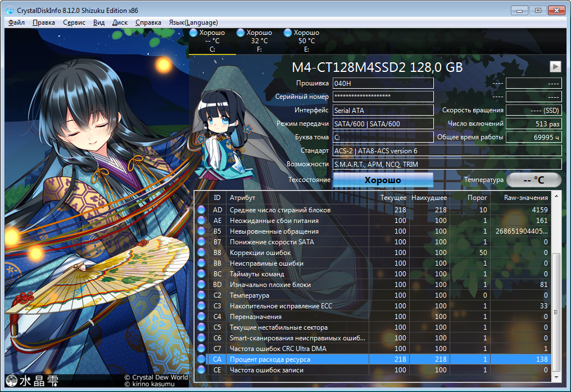571x392 pixels.
Task: Click the ACS-2 standard field
Action: (x=447, y=151)
